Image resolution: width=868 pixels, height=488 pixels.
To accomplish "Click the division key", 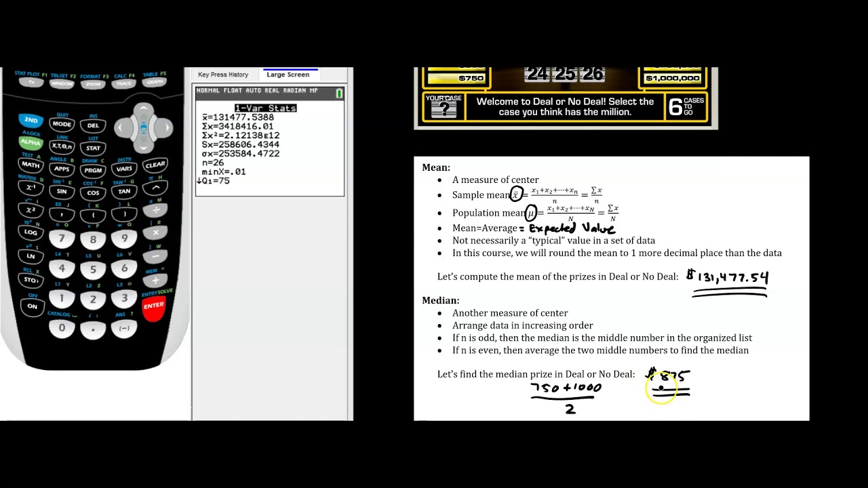I will (155, 209).
